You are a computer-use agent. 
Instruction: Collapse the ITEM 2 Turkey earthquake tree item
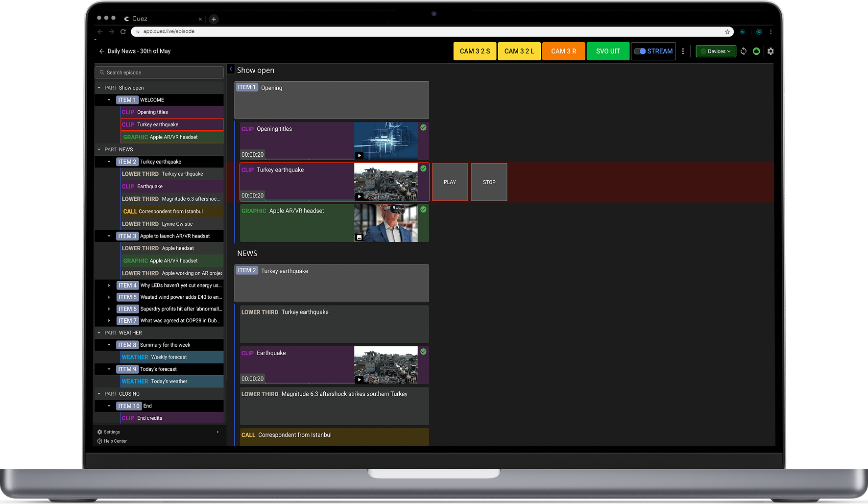click(x=109, y=162)
